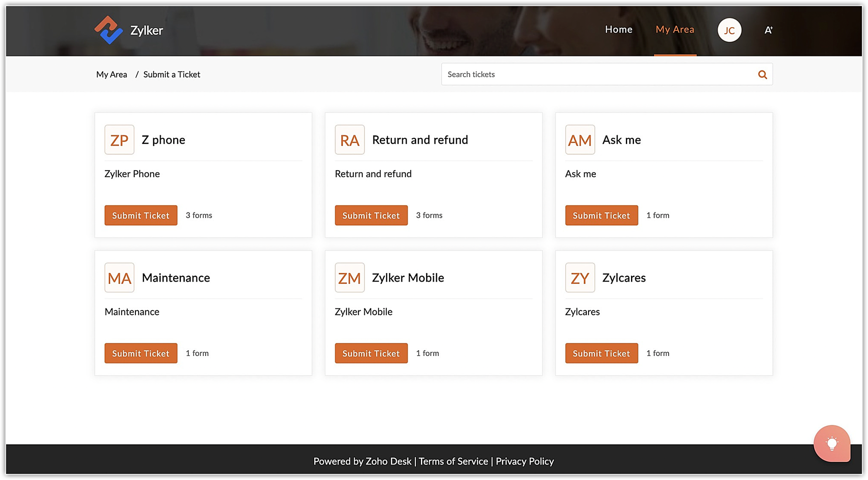
Task: Submit Ticket for Z phone
Action: click(141, 215)
